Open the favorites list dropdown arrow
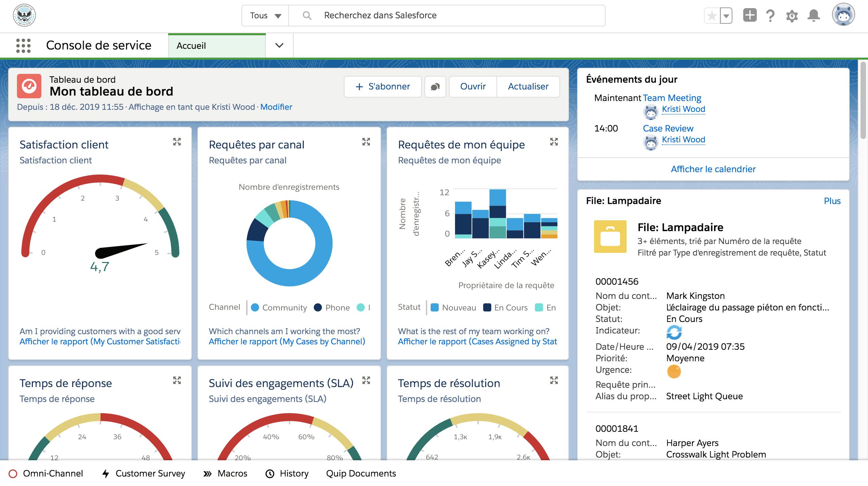Image resolution: width=868 pixels, height=486 pixels. coord(726,16)
